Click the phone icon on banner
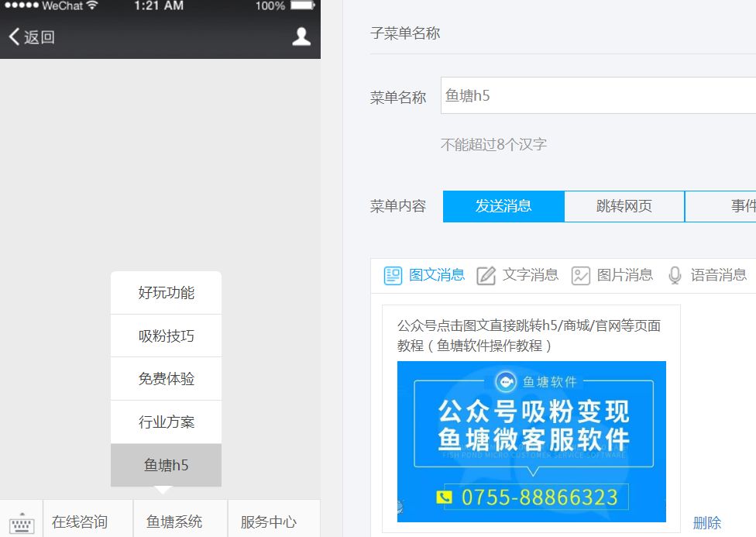 click(x=444, y=497)
